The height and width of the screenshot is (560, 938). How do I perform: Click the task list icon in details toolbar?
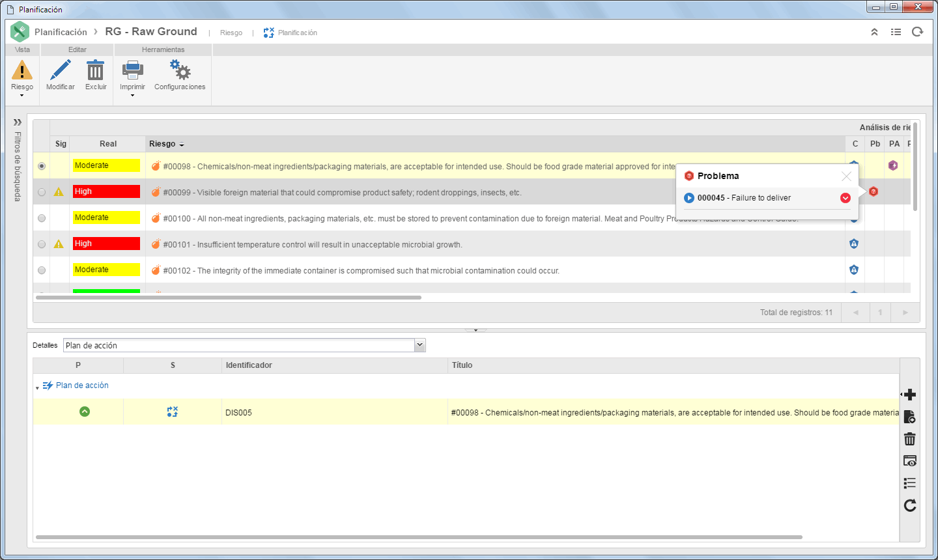(x=910, y=483)
